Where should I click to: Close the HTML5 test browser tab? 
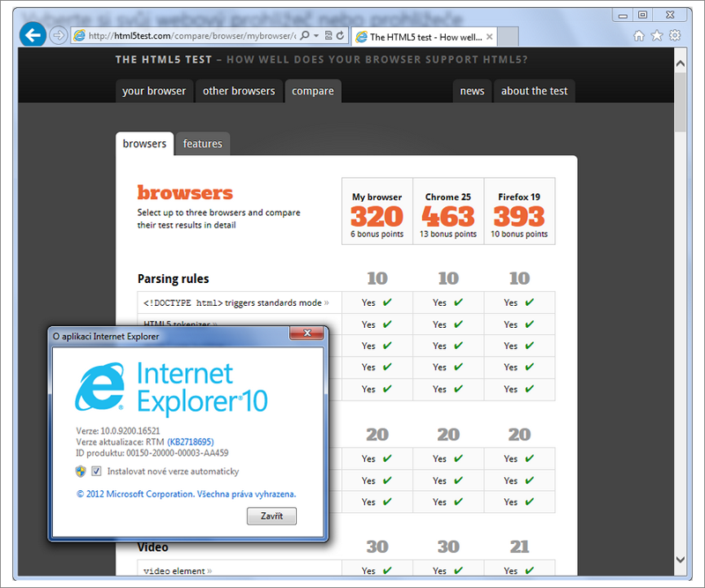[x=491, y=37]
